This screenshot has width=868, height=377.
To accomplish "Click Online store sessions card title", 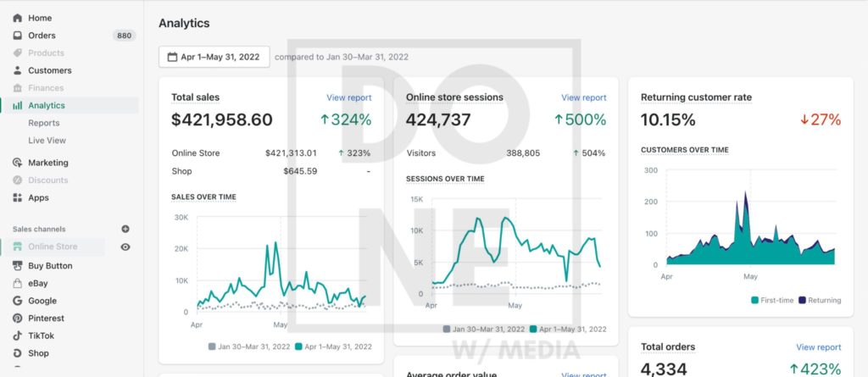I will click(x=454, y=97).
